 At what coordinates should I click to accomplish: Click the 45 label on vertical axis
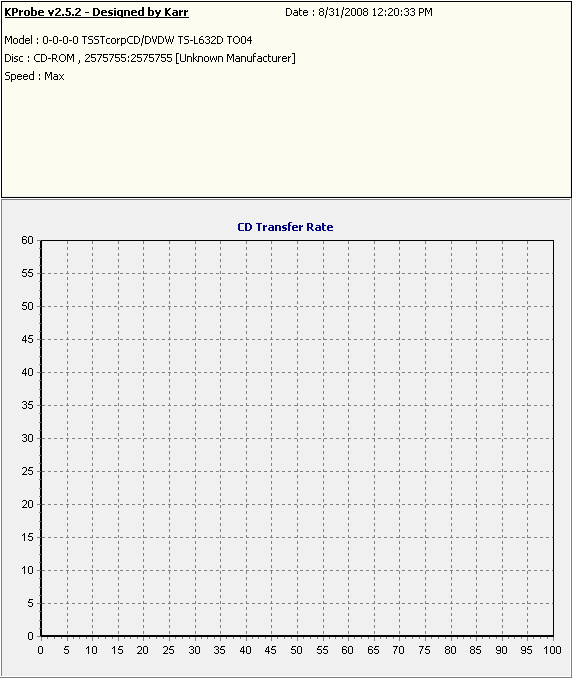[27, 339]
